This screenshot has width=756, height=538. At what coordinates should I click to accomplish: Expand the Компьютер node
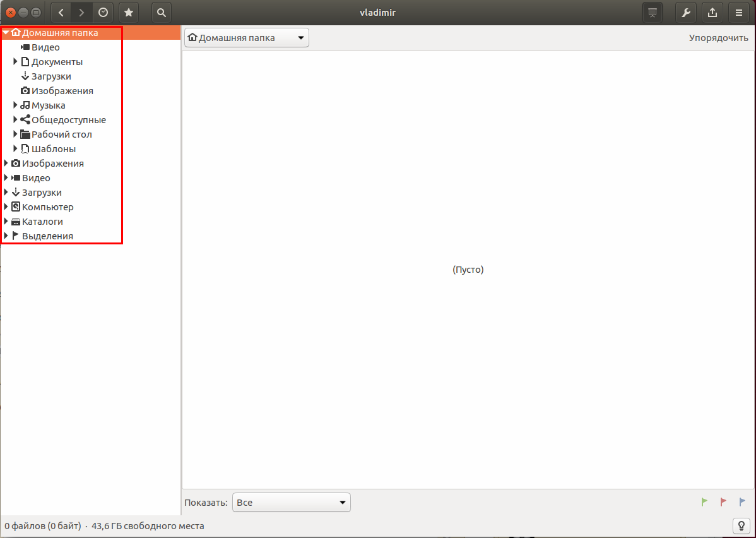pos(6,206)
